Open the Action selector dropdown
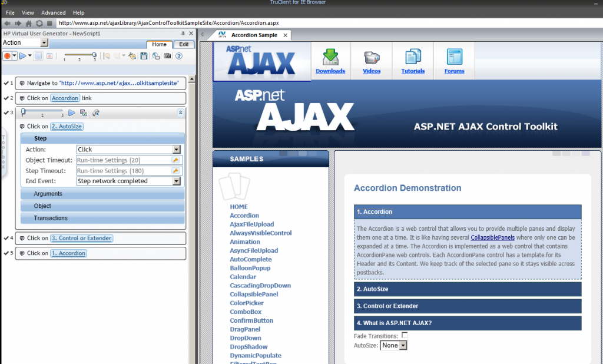603x364 pixels. point(44,42)
